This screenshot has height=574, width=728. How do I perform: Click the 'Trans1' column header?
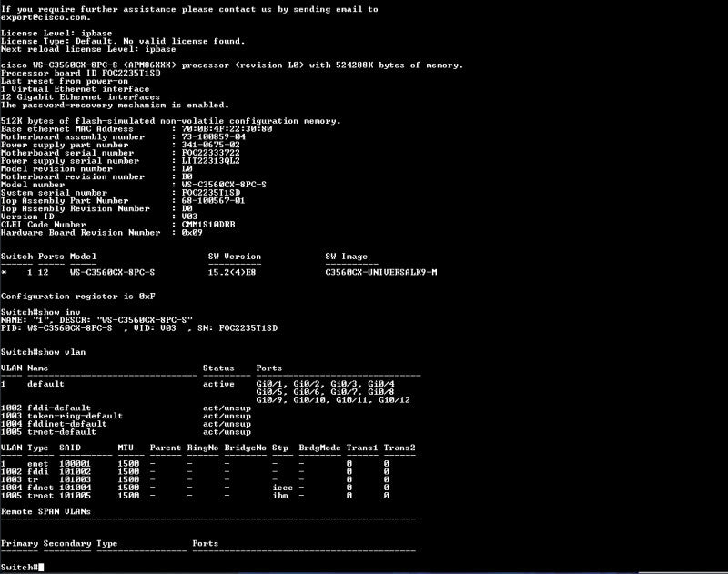[x=362, y=448]
